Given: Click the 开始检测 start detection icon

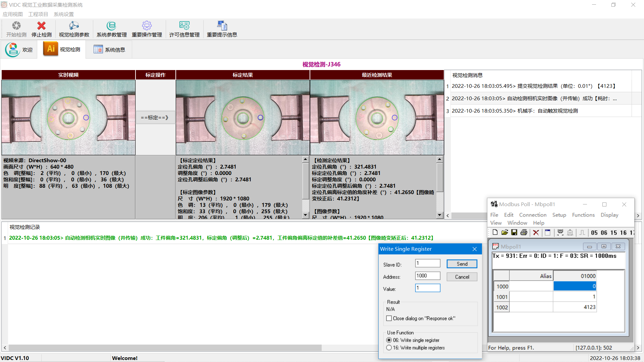Looking at the screenshot, I should [16, 26].
